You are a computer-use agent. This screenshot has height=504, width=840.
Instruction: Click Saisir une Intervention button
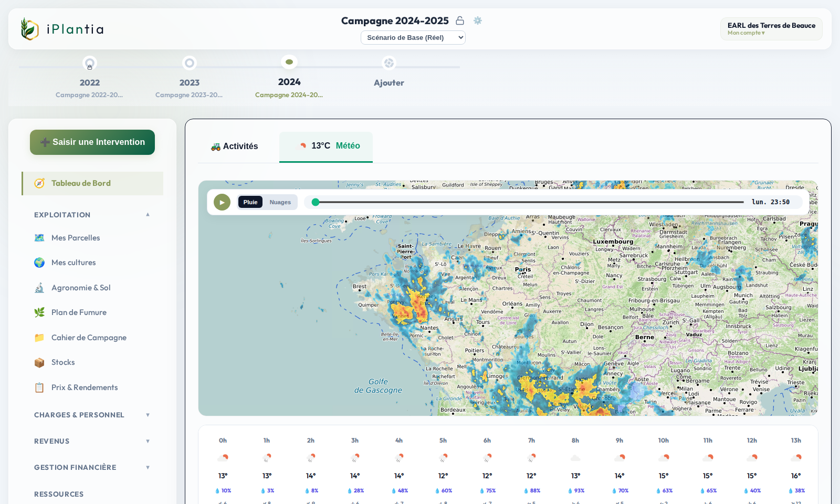click(x=92, y=142)
